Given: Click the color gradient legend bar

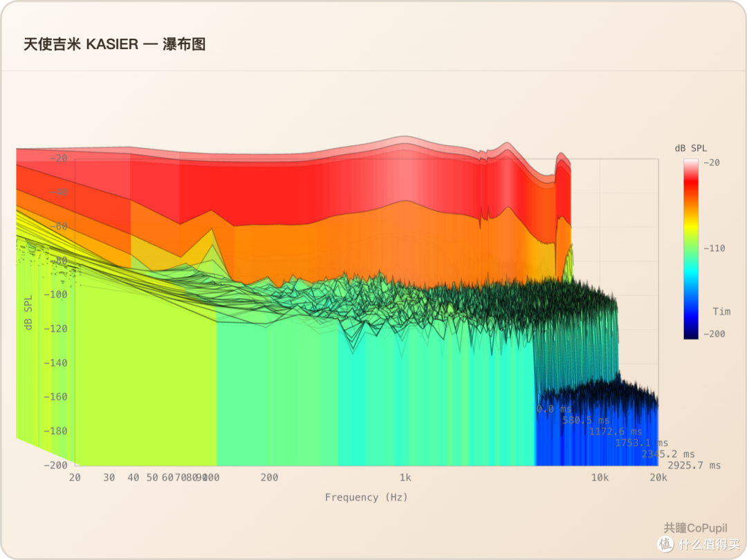Looking at the screenshot, I should pos(691,249).
